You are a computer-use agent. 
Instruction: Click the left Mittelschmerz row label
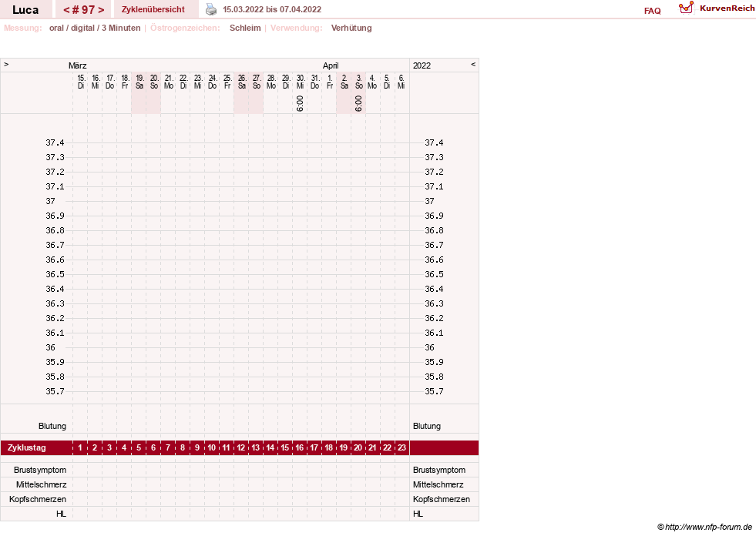click(41, 484)
